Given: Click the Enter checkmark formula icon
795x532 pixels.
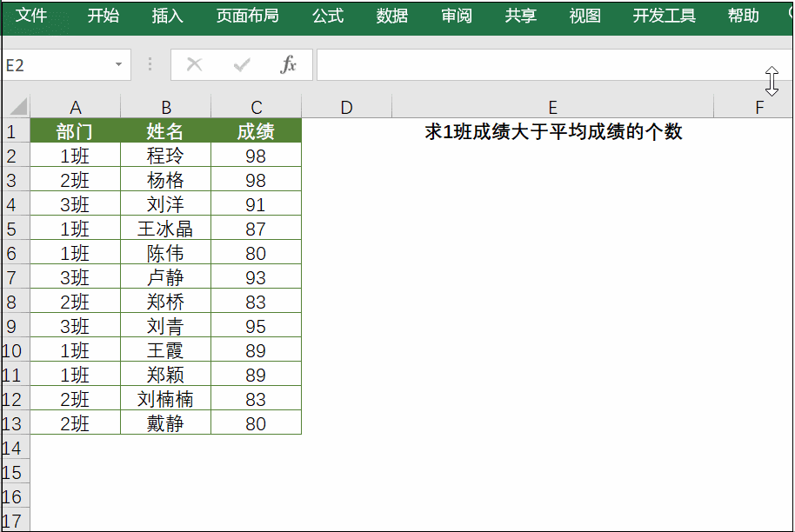Looking at the screenshot, I should tap(241, 64).
